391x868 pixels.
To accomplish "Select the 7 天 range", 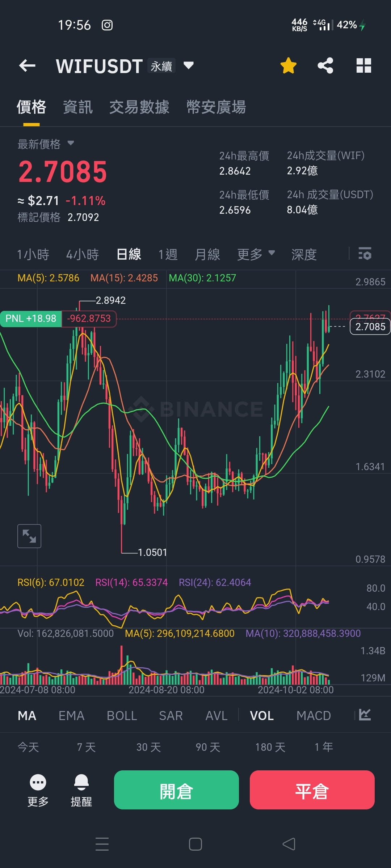I will 86,747.
